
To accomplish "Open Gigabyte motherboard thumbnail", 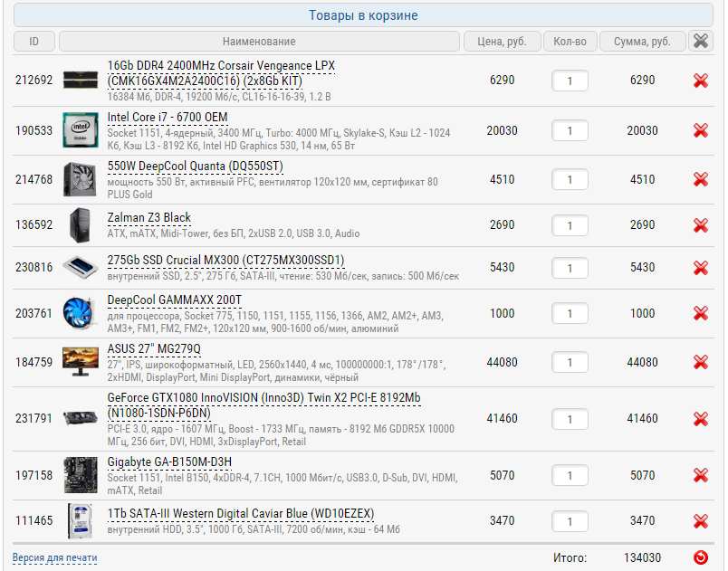I will tap(81, 475).
